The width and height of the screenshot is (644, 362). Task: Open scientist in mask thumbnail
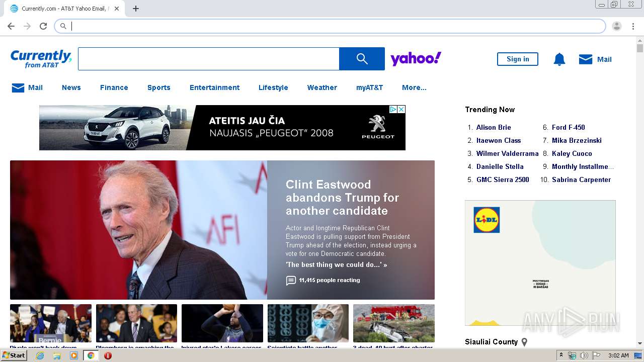[308, 323]
